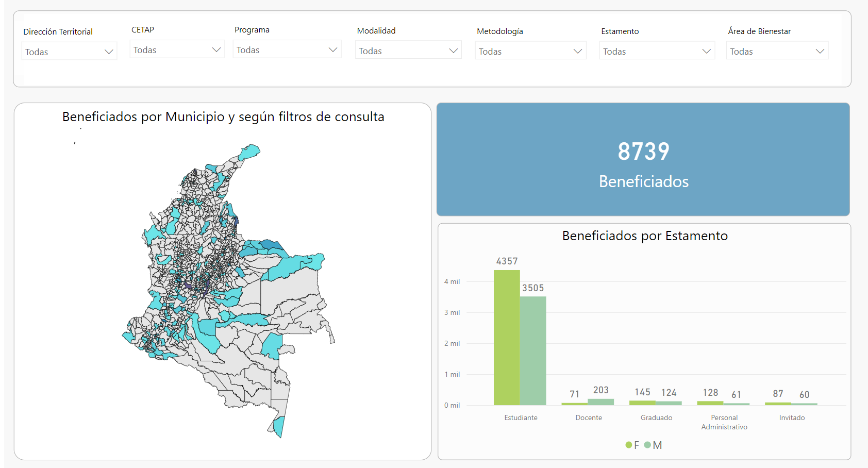
Task: Open the Dirección Territorial dropdown
Action: [69, 52]
